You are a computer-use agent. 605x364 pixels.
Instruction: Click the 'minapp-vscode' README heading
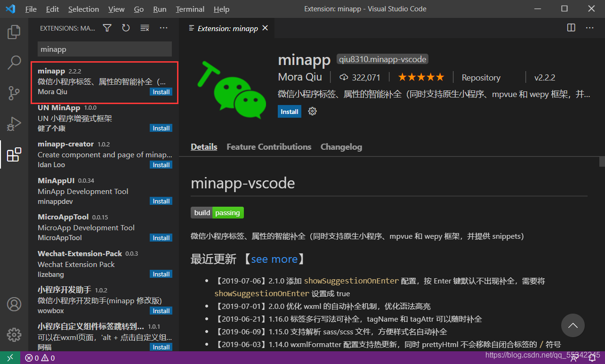pyautogui.click(x=243, y=183)
